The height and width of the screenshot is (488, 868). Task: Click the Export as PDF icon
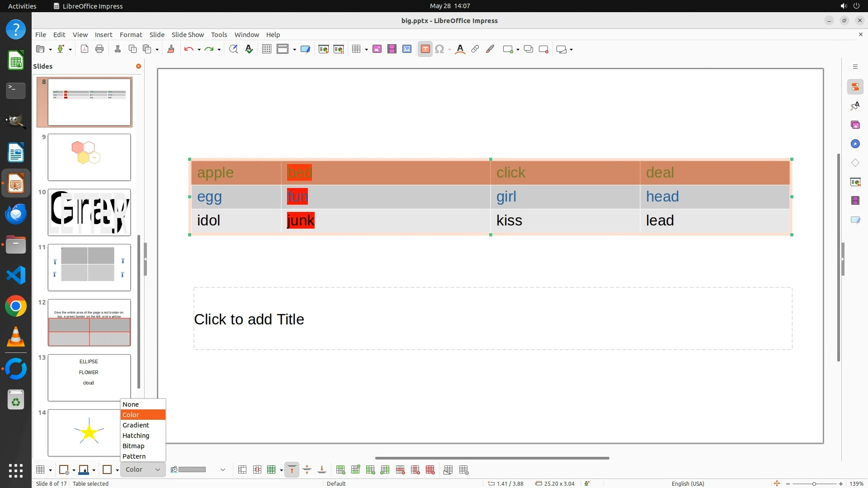tap(85, 49)
